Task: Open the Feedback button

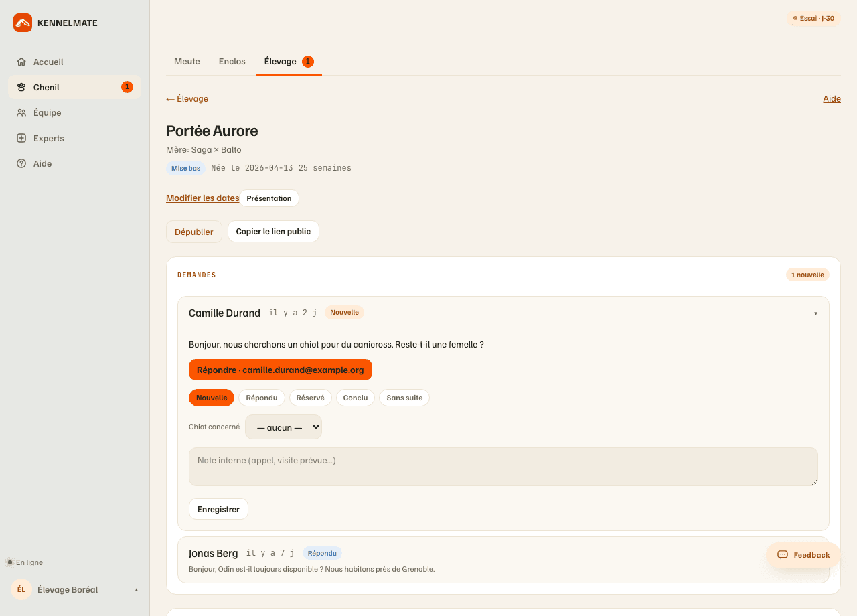Action: click(803, 555)
